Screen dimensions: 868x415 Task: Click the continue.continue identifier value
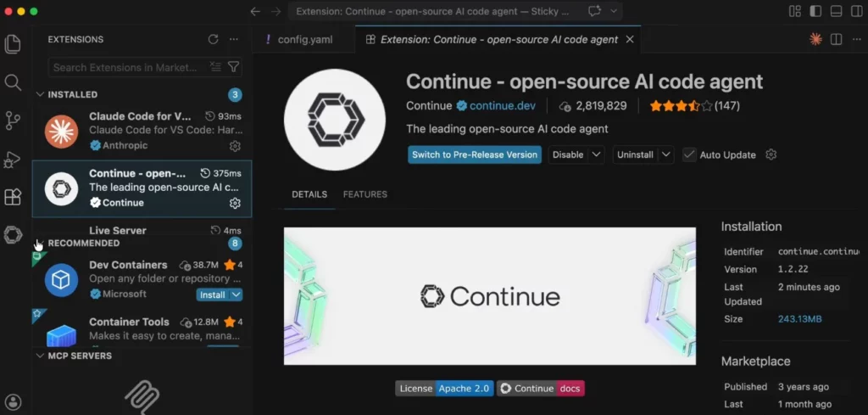point(819,251)
